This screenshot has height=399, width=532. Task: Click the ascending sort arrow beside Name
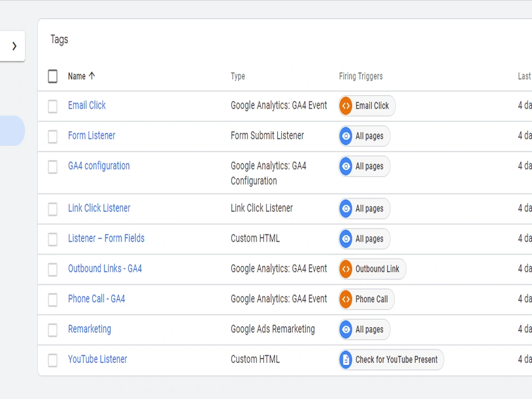tap(92, 76)
